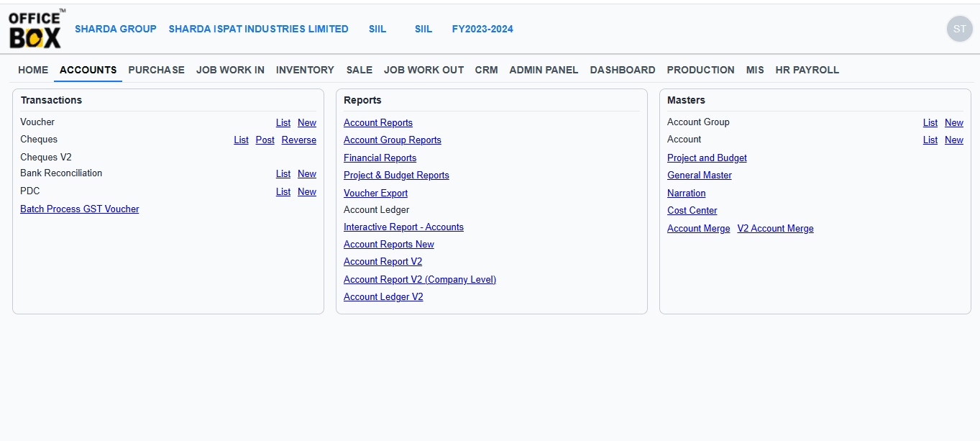
Task: Open Financial Reports
Action: (x=380, y=158)
